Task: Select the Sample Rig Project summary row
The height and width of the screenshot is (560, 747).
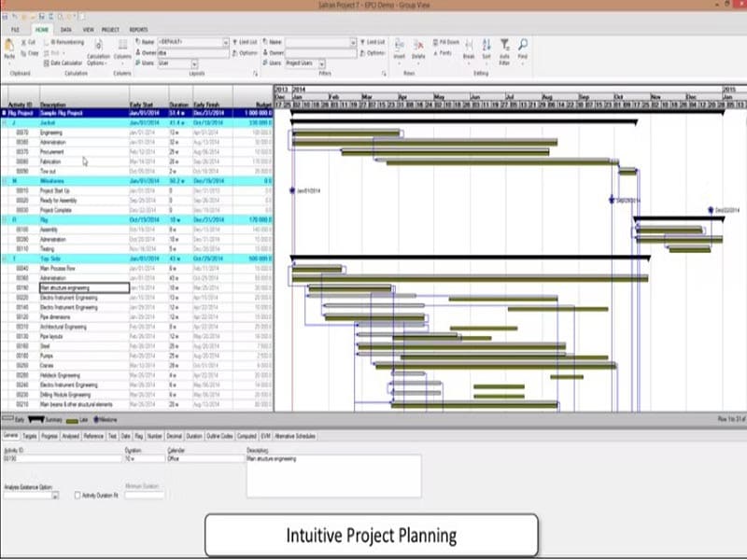Action: pyautogui.click(x=136, y=113)
